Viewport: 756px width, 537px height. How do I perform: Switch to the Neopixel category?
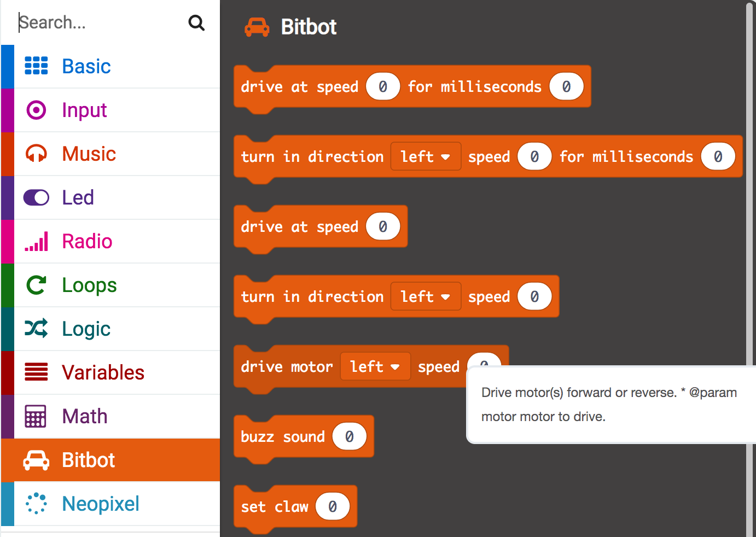tap(101, 504)
